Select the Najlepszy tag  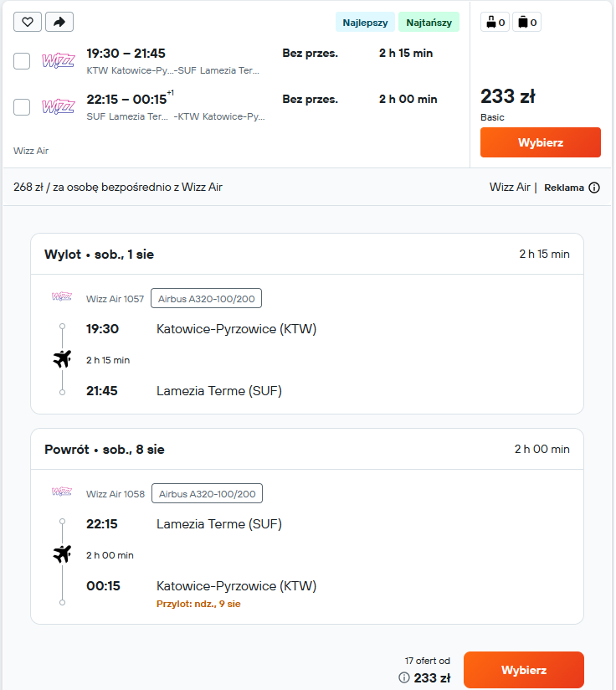pyautogui.click(x=365, y=23)
